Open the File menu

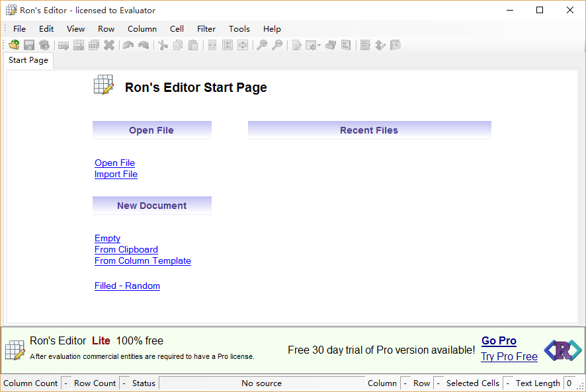[19, 29]
